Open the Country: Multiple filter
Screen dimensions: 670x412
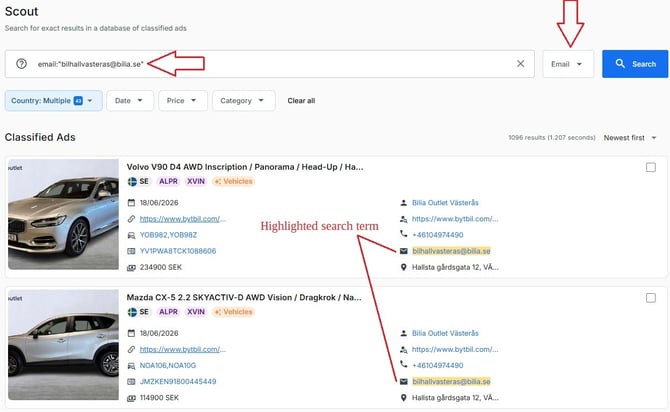53,100
